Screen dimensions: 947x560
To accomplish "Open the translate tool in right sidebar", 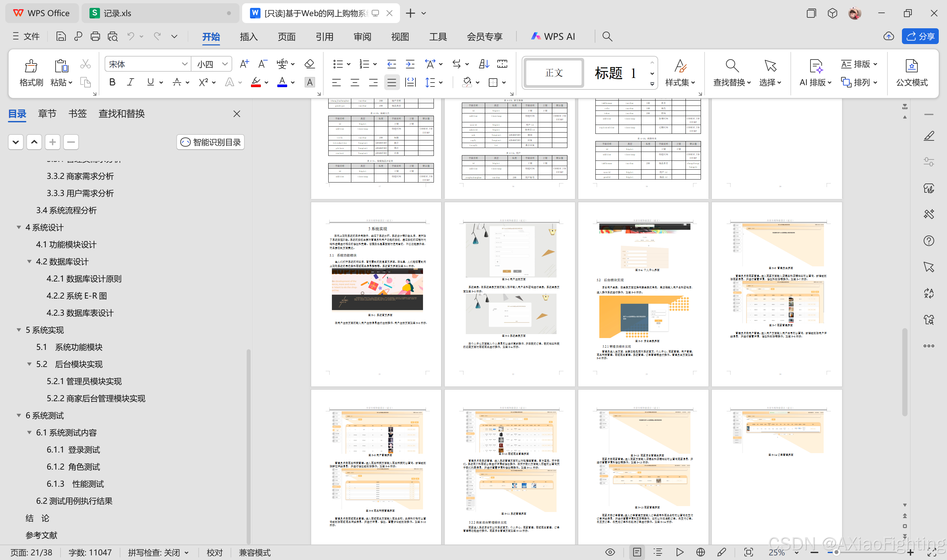I will [929, 294].
